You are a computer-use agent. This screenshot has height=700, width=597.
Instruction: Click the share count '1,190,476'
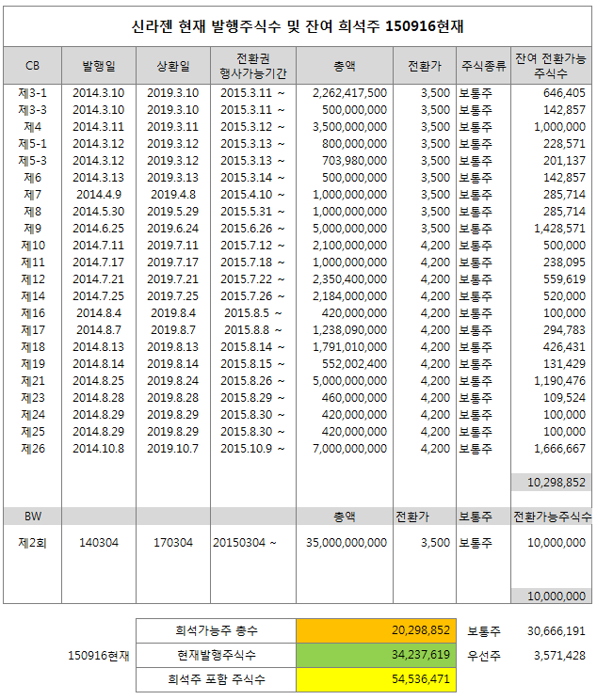click(559, 381)
